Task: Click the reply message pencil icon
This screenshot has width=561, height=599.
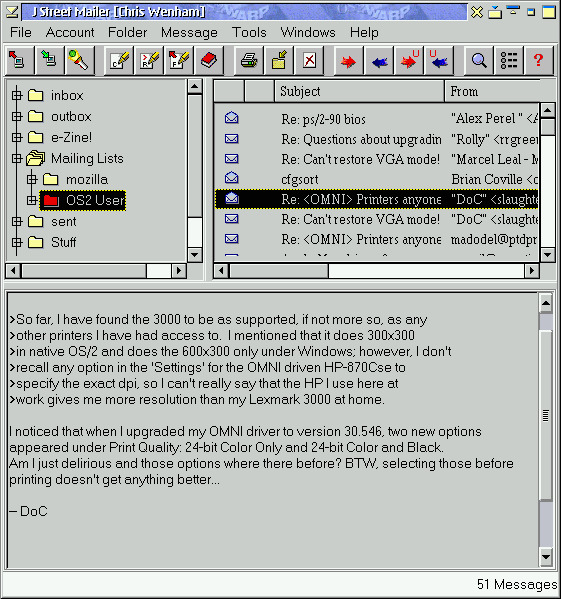Action: pos(149,60)
